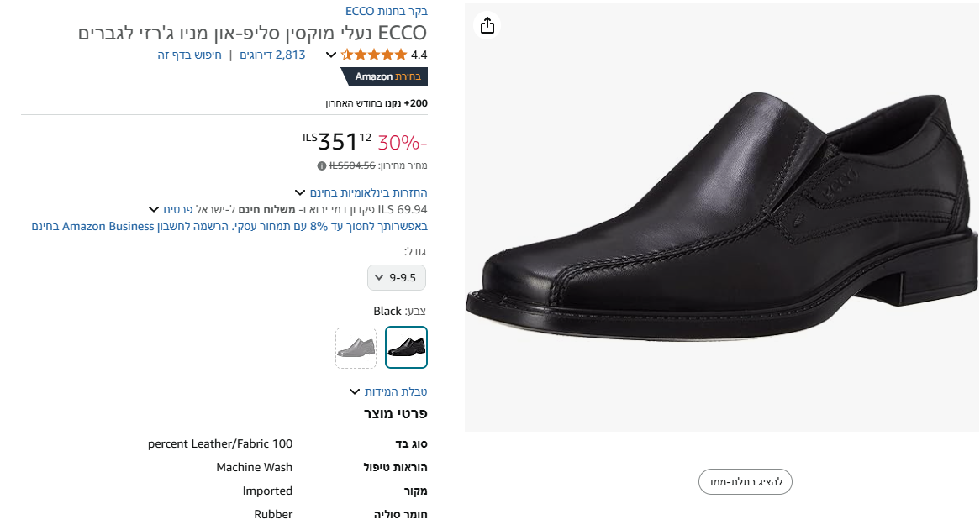Select the black shoe color swatch

pos(406,347)
